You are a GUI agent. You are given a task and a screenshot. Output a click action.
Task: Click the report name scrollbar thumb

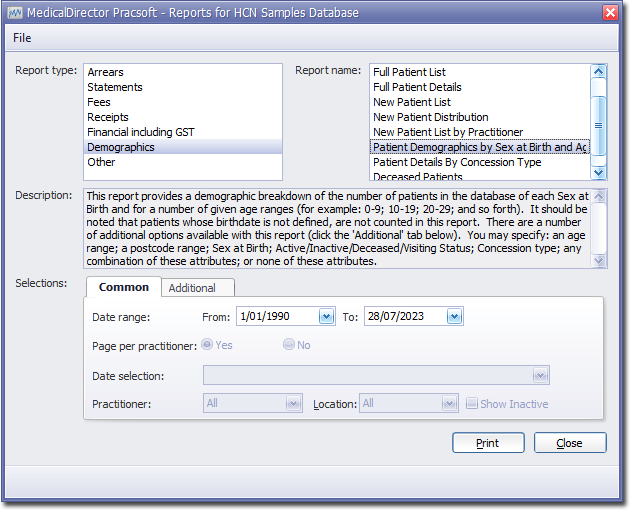coord(598,126)
